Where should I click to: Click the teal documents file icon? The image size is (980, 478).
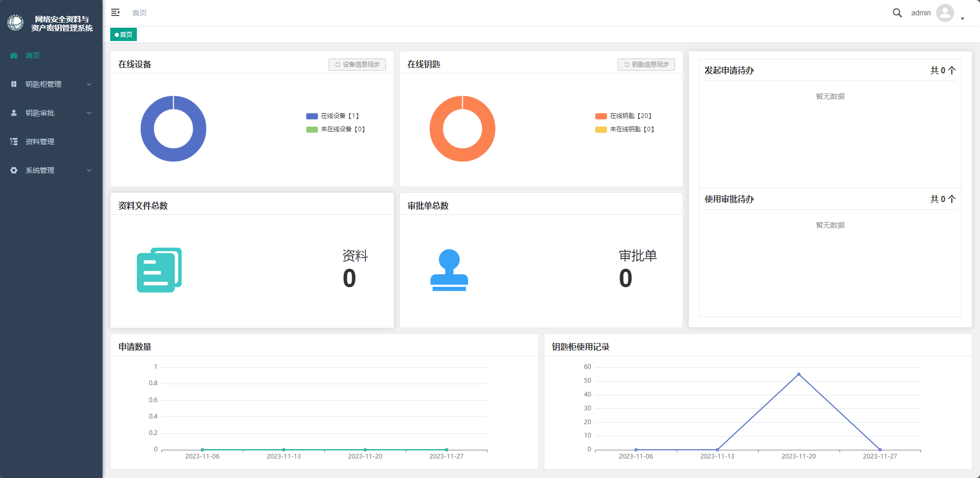pyautogui.click(x=159, y=270)
